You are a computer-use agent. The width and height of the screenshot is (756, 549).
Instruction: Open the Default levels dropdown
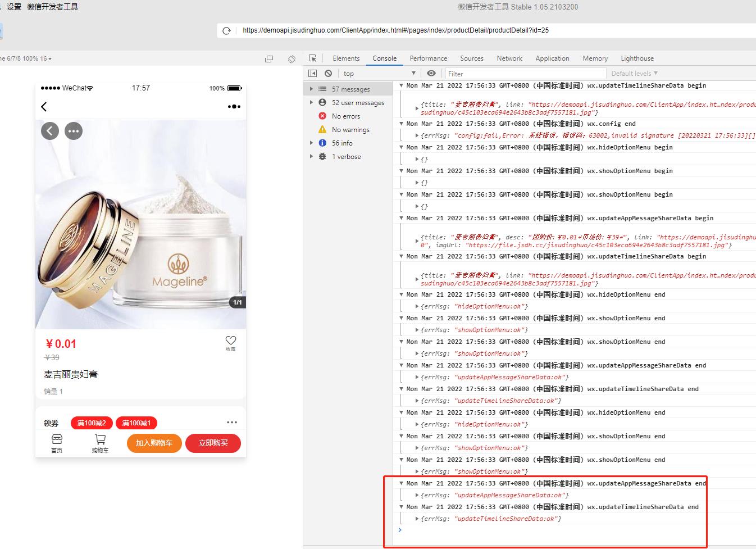click(x=634, y=74)
